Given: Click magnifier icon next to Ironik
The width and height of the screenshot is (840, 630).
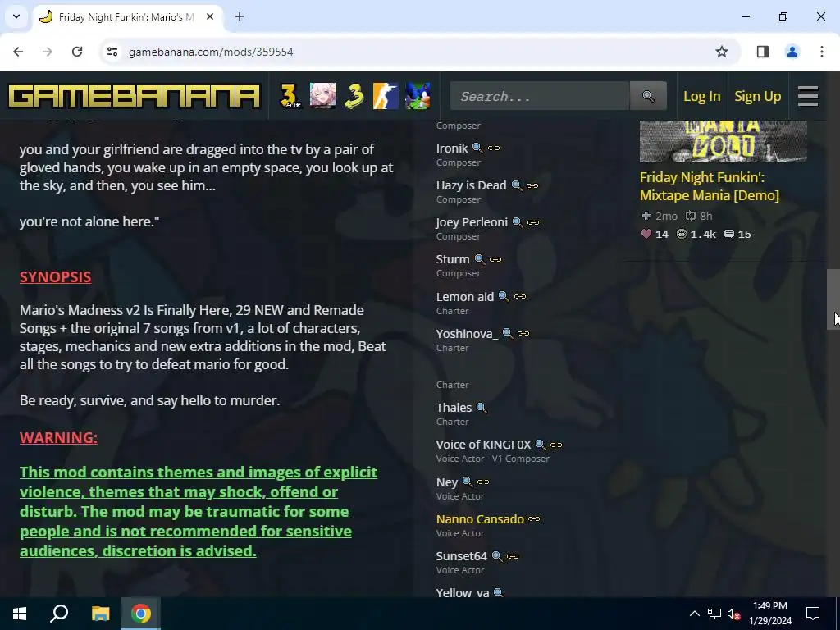Looking at the screenshot, I should click(477, 148).
